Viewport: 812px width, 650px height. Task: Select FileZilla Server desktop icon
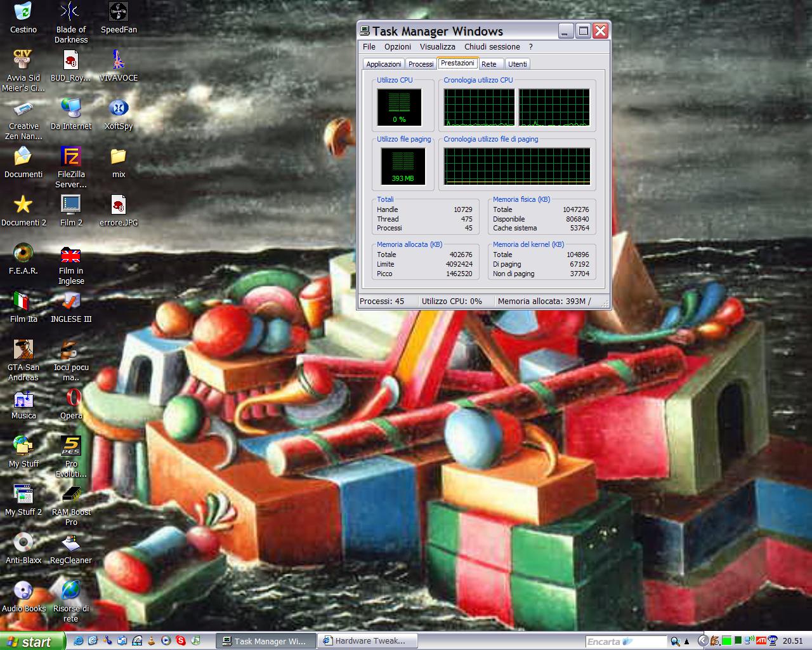(70, 168)
